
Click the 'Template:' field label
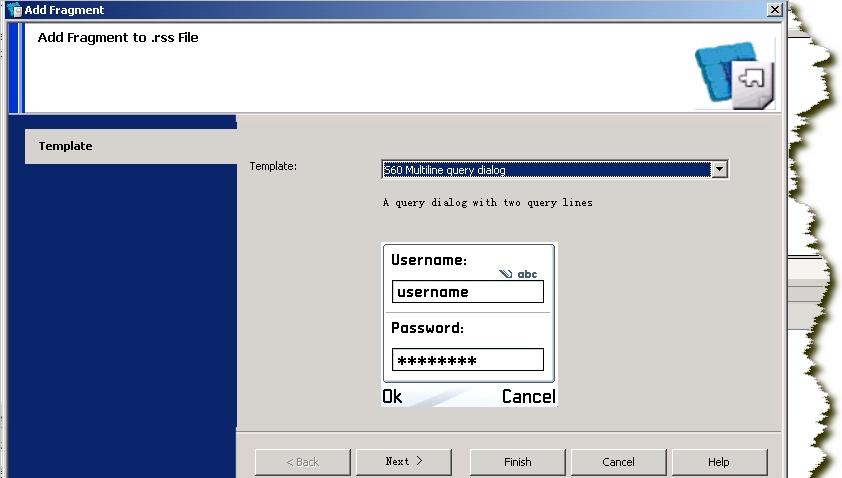coord(273,166)
